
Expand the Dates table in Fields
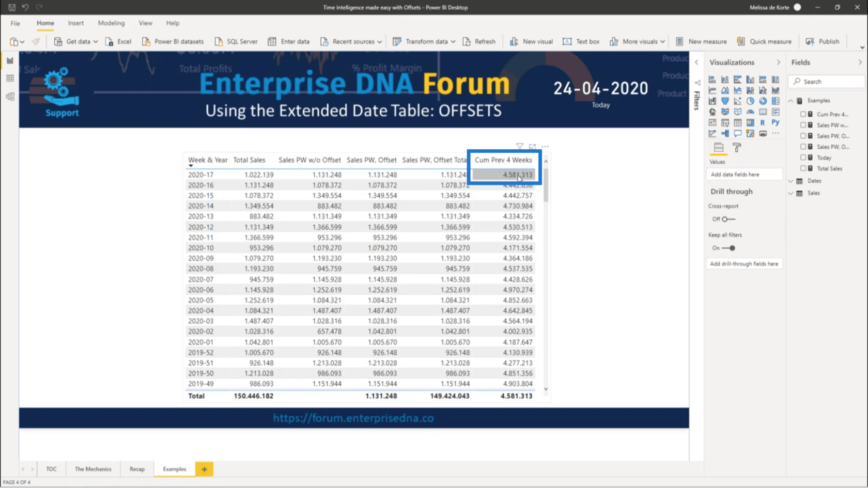[x=791, y=181]
